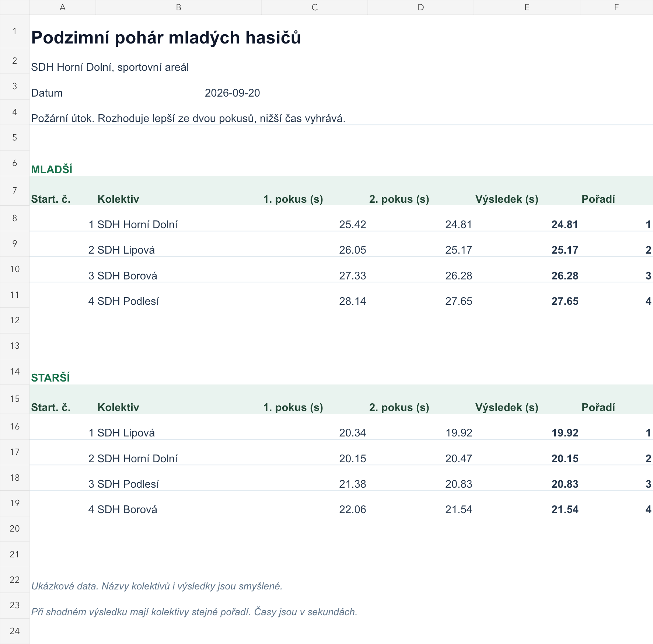Click second attempt value 20.47
The width and height of the screenshot is (653, 644).
point(459,459)
